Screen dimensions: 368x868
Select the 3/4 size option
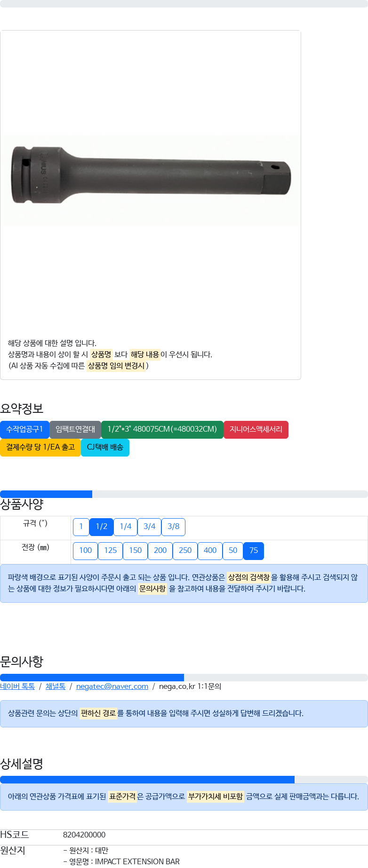coord(150,527)
